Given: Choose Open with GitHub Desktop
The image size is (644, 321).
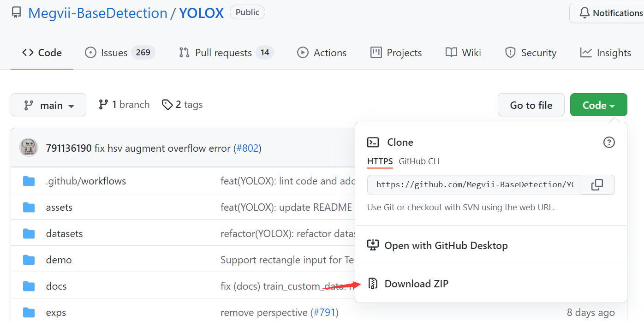Looking at the screenshot, I should (x=437, y=245).
